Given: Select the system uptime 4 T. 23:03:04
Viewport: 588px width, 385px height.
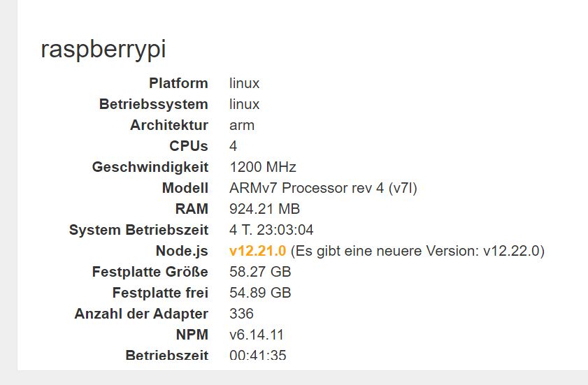Looking at the screenshot, I should point(271,230).
